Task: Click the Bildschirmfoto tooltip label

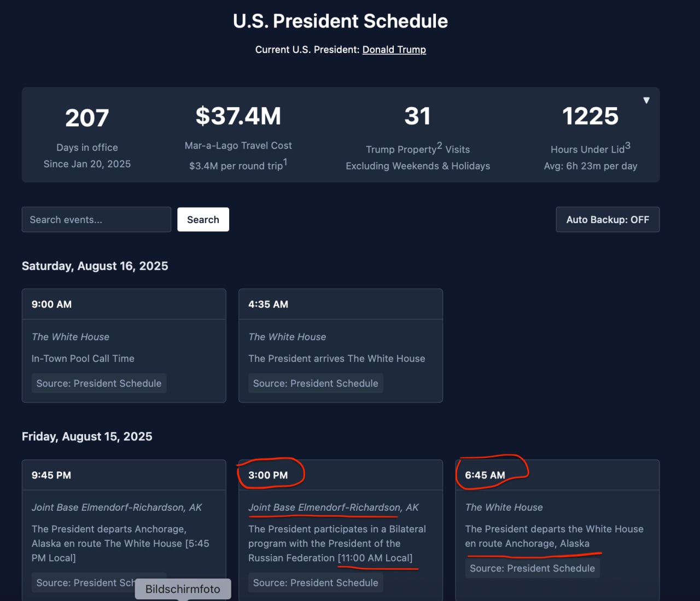Action: (x=183, y=589)
